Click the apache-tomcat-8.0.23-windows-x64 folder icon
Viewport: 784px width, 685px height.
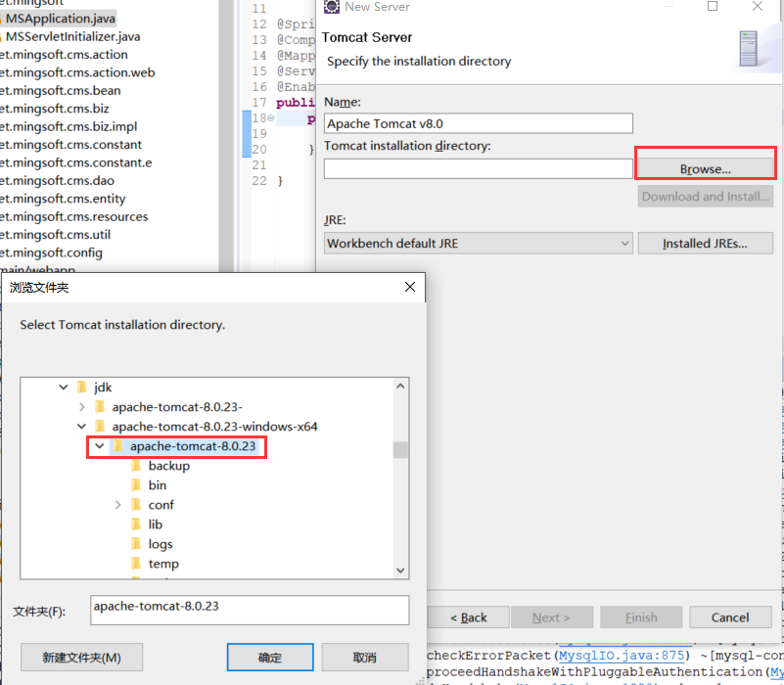pos(100,427)
